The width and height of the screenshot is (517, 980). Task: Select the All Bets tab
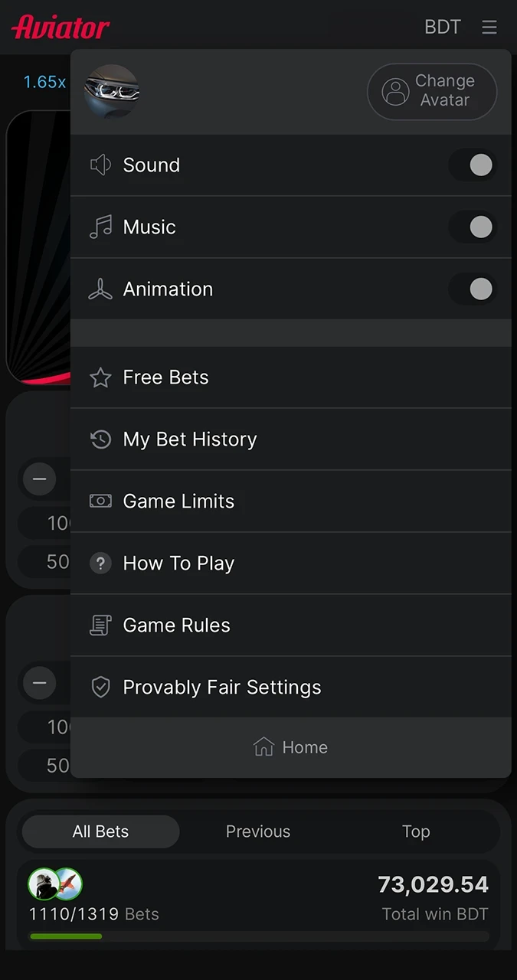click(x=100, y=831)
